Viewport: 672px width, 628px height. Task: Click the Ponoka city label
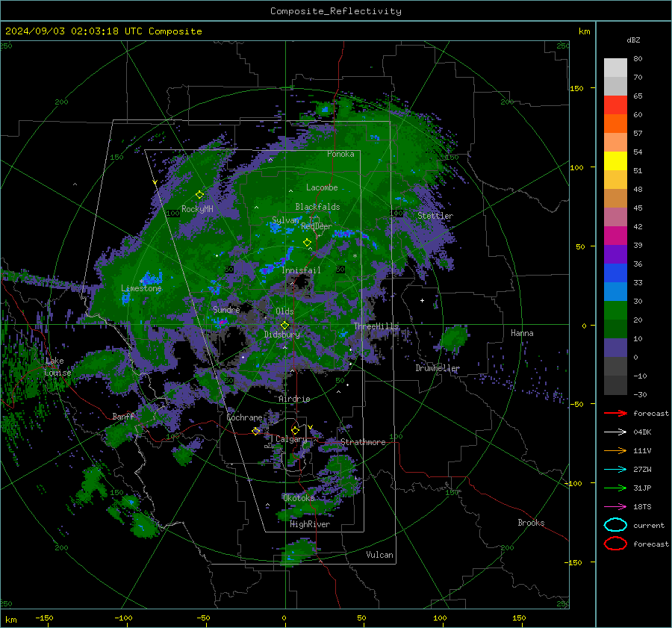[x=340, y=154]
